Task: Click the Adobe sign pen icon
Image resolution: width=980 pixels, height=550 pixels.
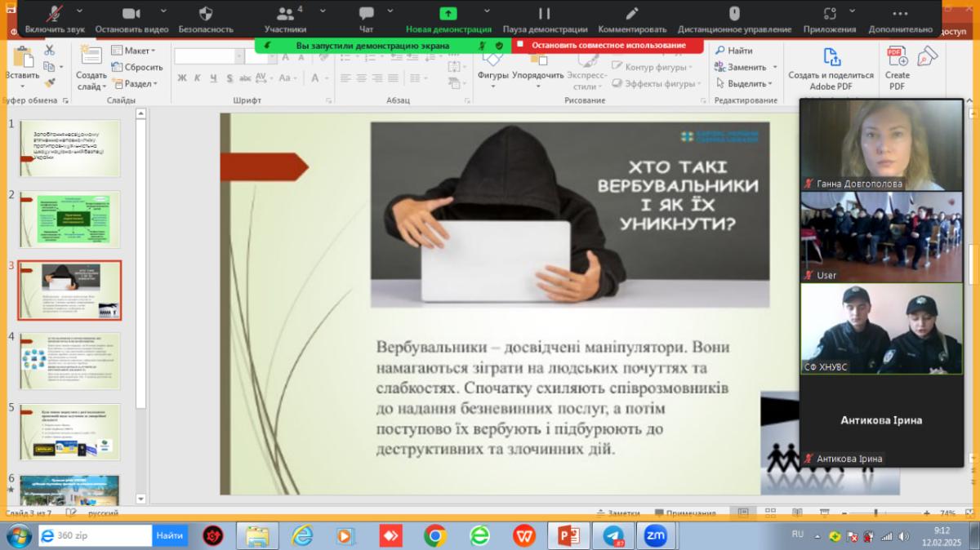Action: pyautogui.click(x=928, y=56)
